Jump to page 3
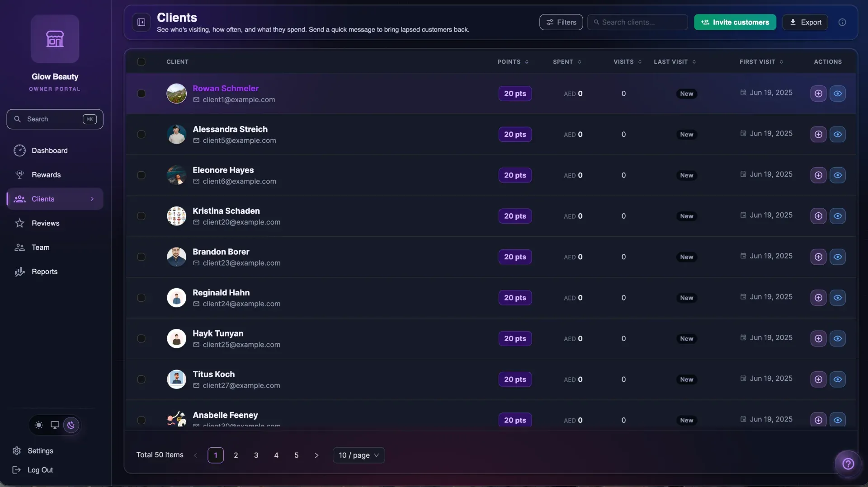 (x=256, y=455)
